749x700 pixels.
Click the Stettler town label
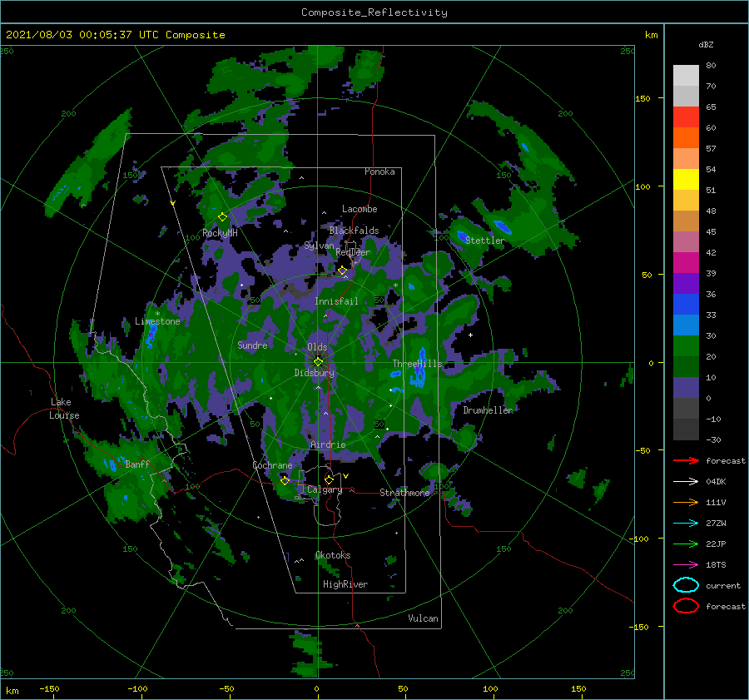click(485, 241)
